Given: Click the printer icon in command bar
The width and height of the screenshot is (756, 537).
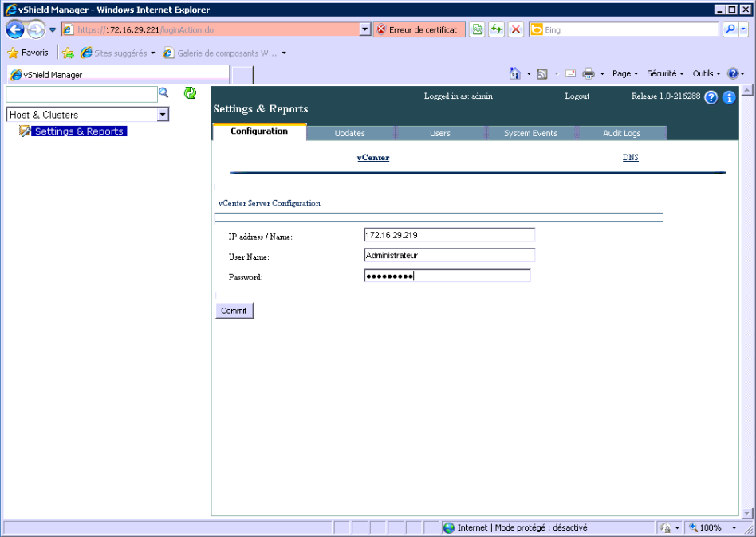Looking at the screenshot, I should [589, 73].
